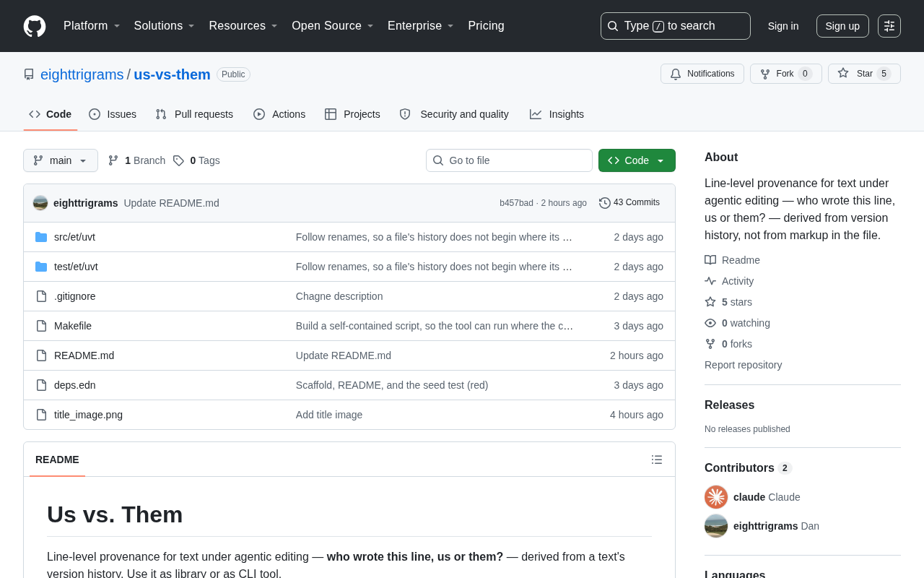Screen dimensions: 924x578
Task: Open the us-vs-them repository name link
Action: pos(172,74)
